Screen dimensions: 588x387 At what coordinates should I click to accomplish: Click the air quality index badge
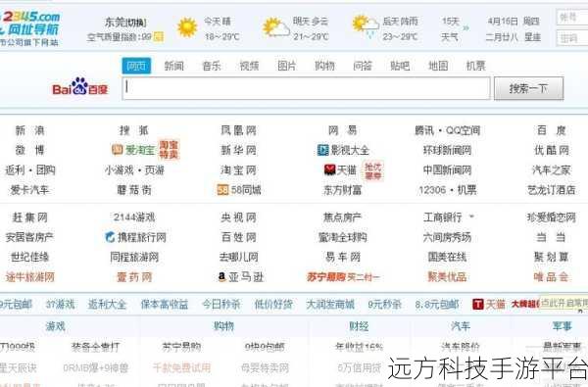click(159, 37)
